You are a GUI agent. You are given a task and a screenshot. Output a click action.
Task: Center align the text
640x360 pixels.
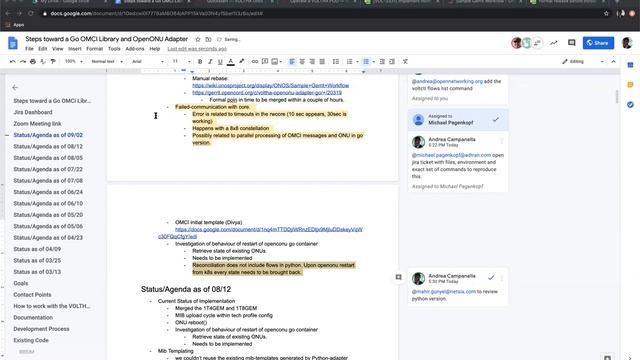(x=302, y=62)
